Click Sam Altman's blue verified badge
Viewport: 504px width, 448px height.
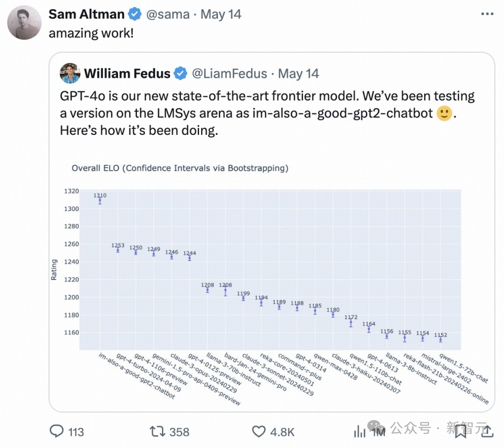click(134, 14)
